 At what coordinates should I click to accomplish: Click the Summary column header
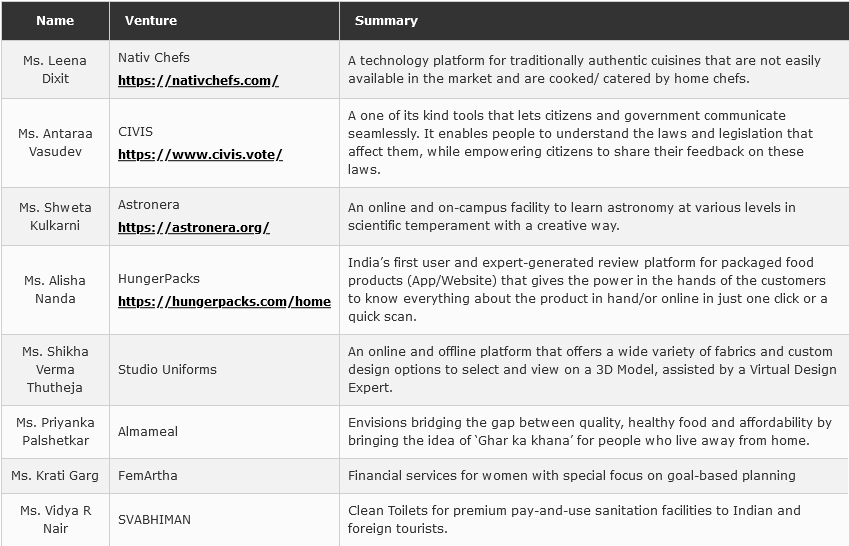386,20
